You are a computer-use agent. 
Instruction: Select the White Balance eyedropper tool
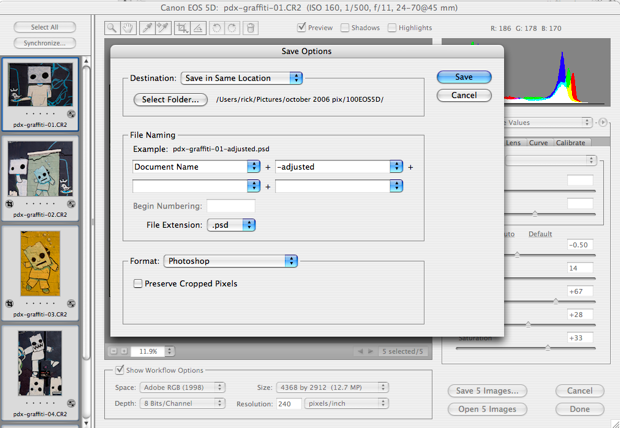pyautogui.click(x=147, y=28)
